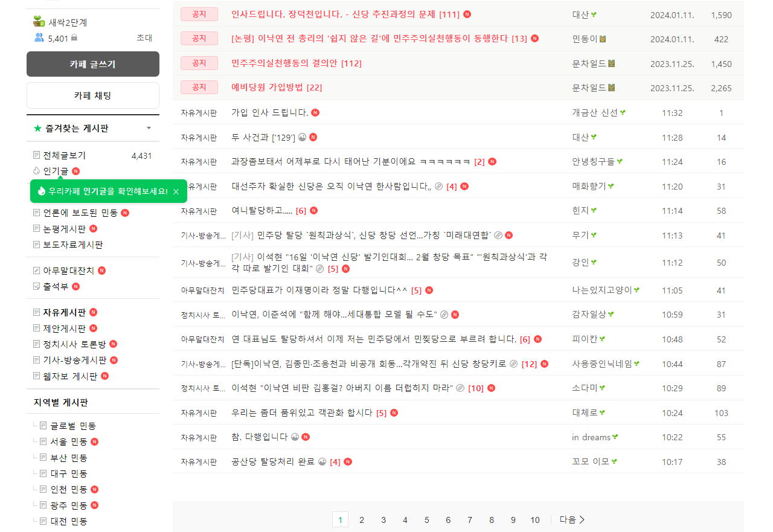Click the board icon beside 전체글보기
This screenshot has height=532, width=773.
(x=37, y=155)
